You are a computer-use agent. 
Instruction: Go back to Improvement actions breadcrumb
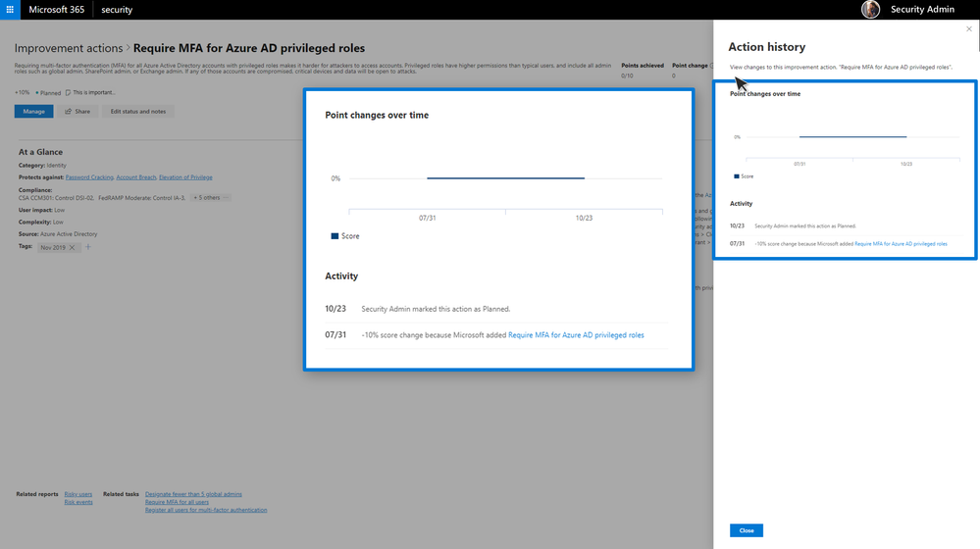click(69, 48)
